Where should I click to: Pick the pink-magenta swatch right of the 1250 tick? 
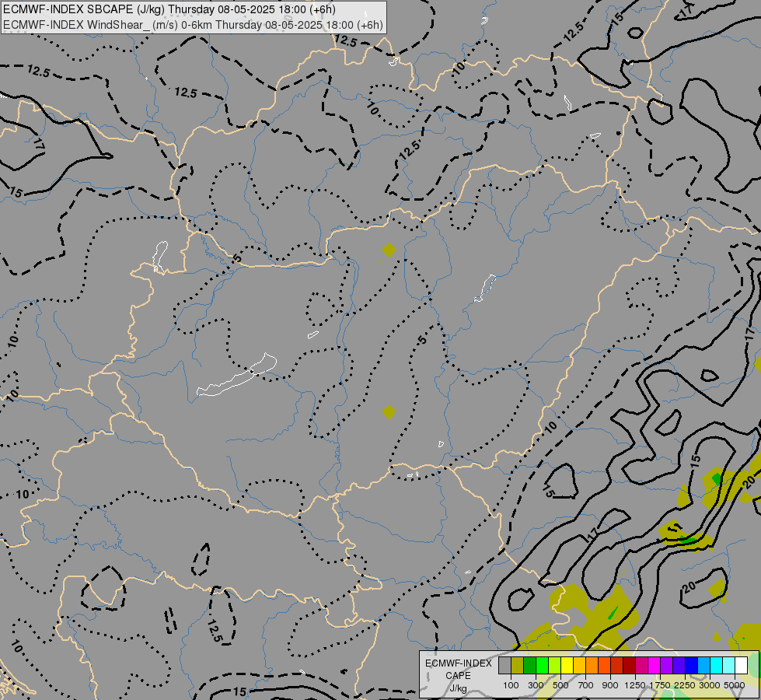(x=641, y=666)
